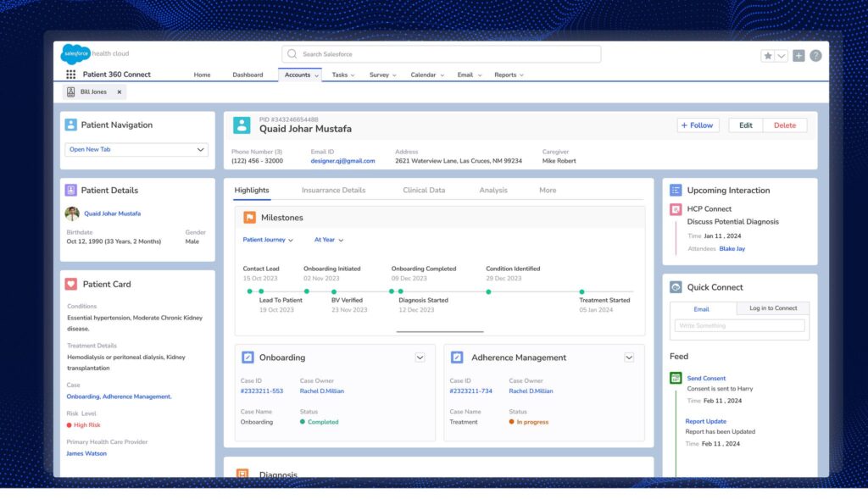Open the Reports menu
The width and height of the screenshot is (868, 499).
pos(509,75)
